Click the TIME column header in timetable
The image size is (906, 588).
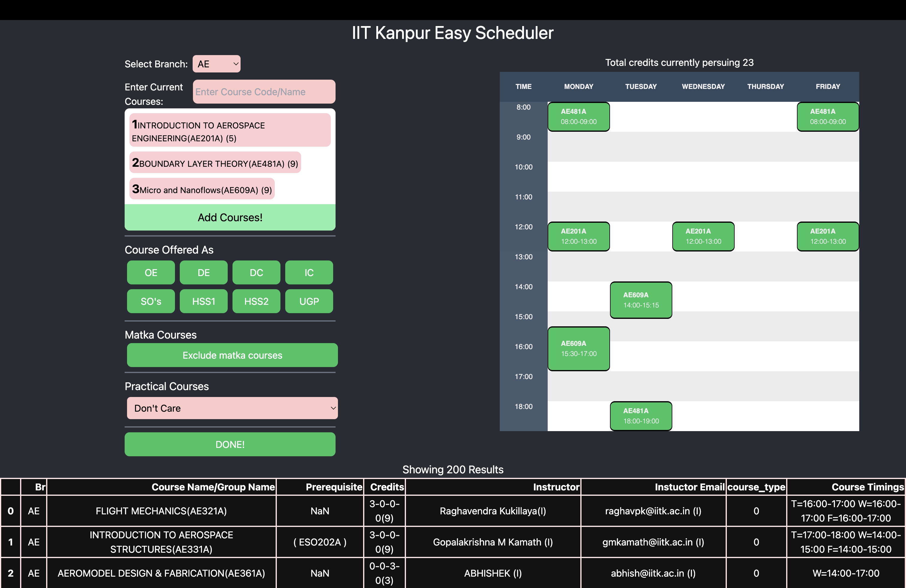tap(523, 87)
